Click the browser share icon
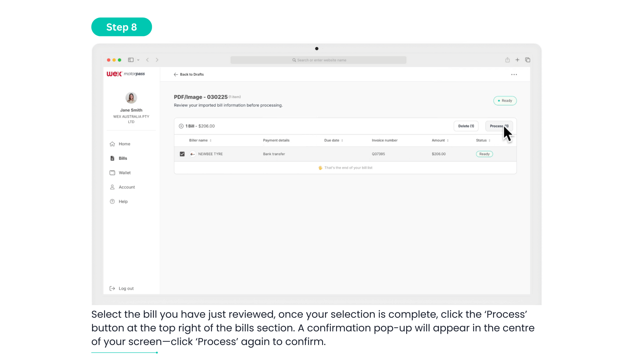Screen dimensions: 634x364 tap(507, 60)
